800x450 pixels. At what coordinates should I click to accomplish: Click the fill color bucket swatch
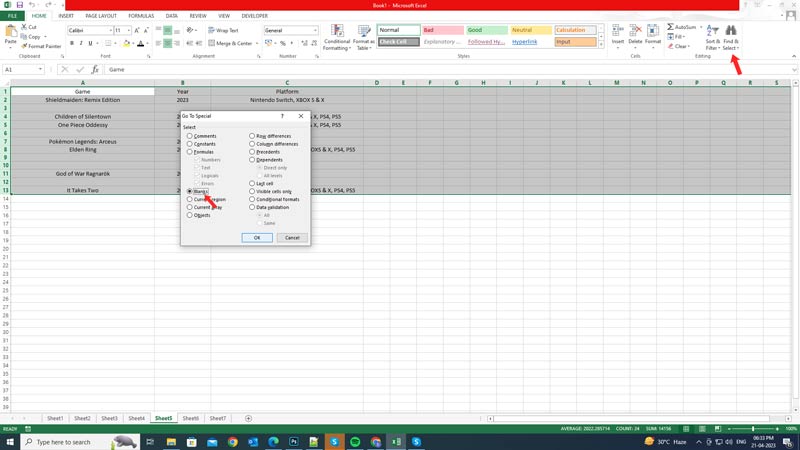126,44
